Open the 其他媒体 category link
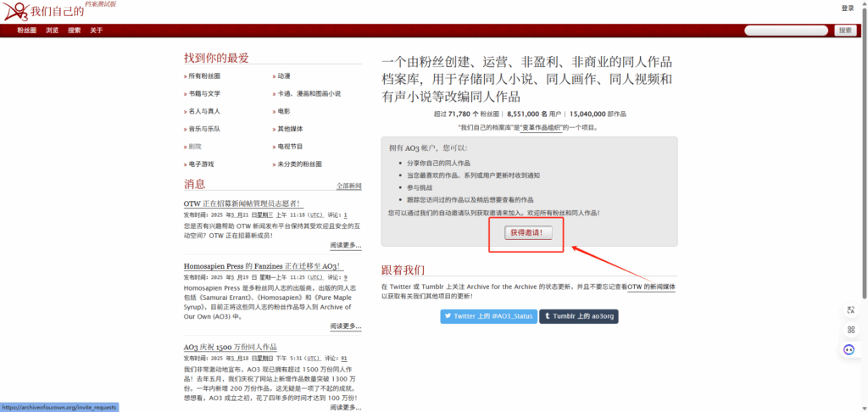This screenshot has width=868, height=412. click(x=290, y=129)
